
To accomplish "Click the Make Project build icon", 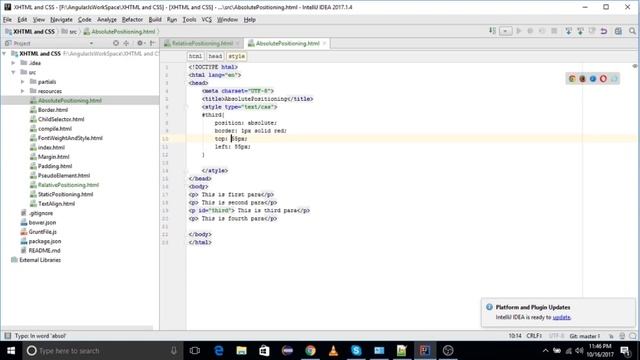I will pyautogui.click(x=493, y=31).
